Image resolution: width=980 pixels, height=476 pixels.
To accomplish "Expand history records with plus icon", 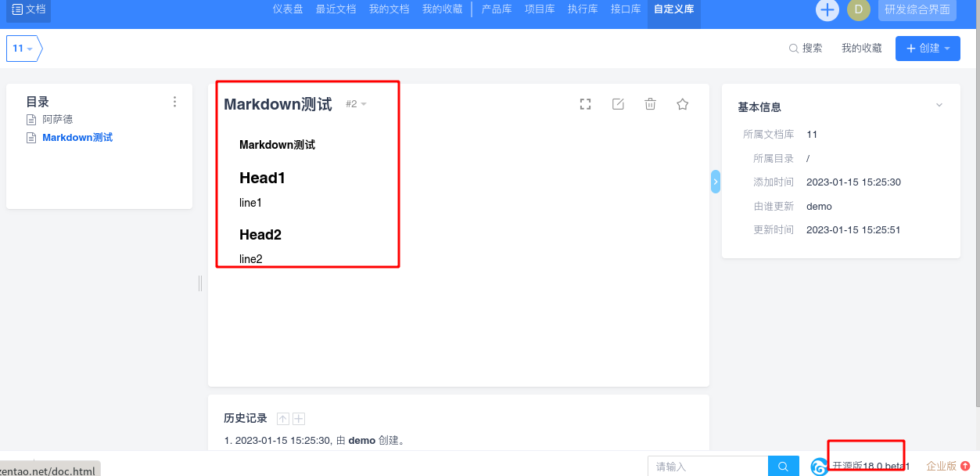I will pos(298,419).
